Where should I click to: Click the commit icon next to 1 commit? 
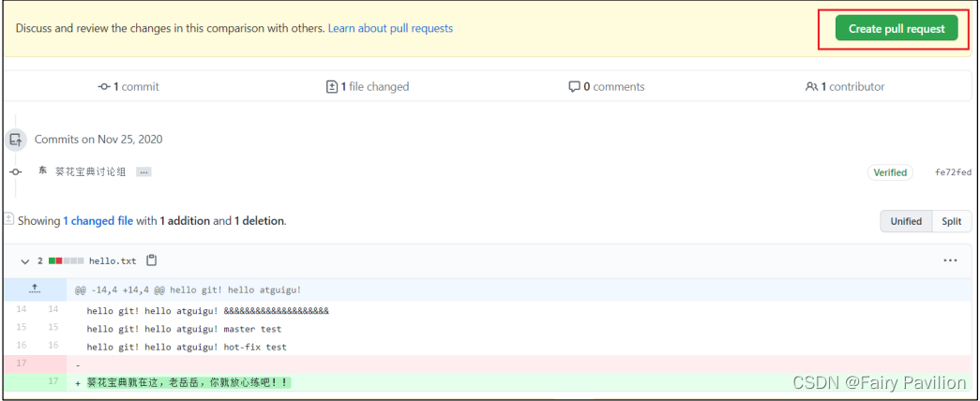(x=104, y=87)
